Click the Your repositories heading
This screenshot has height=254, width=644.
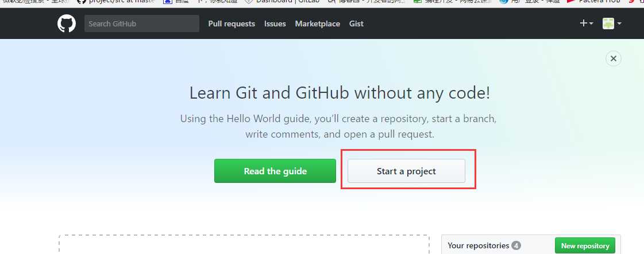(x=478, y=245)
